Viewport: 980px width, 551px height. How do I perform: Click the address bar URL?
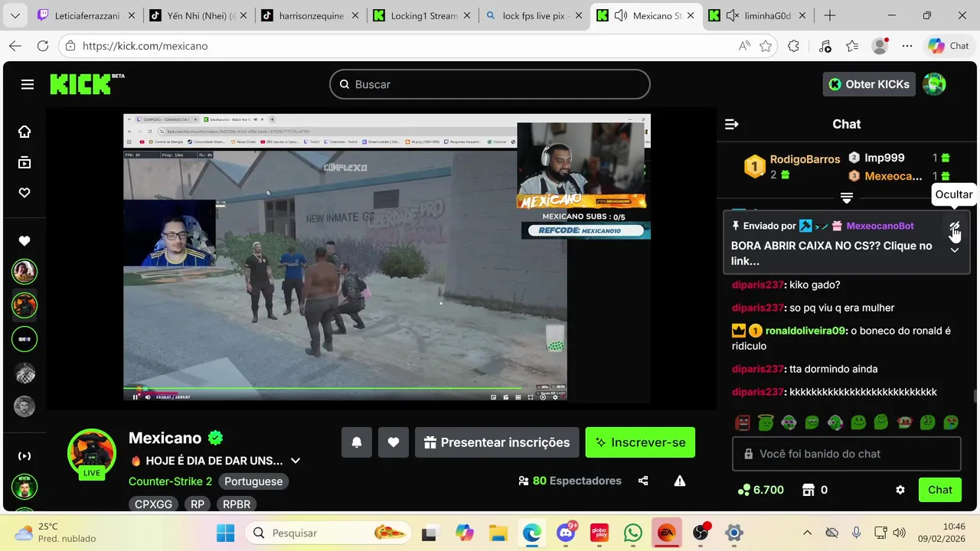pyautogui.click(x=145, y=46)
